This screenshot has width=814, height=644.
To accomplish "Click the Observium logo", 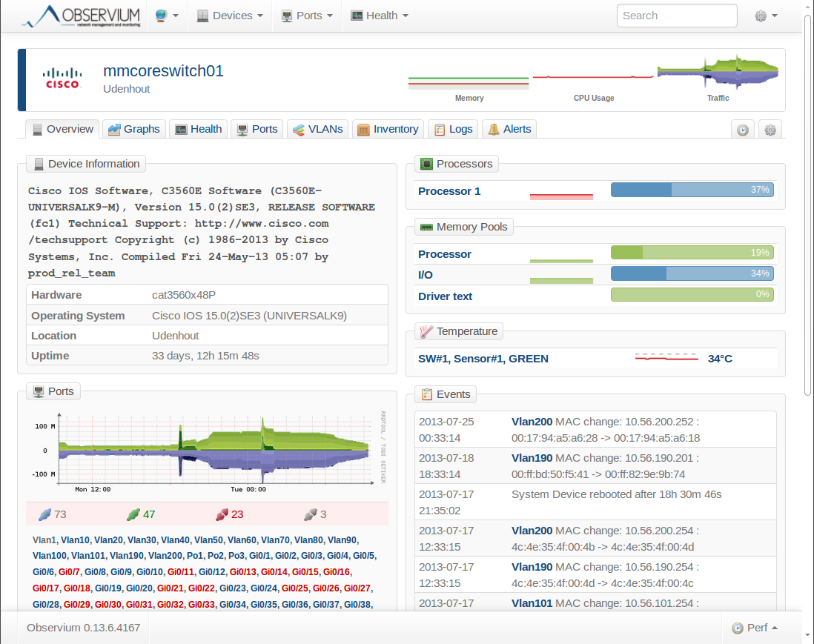I will [81, 16].
